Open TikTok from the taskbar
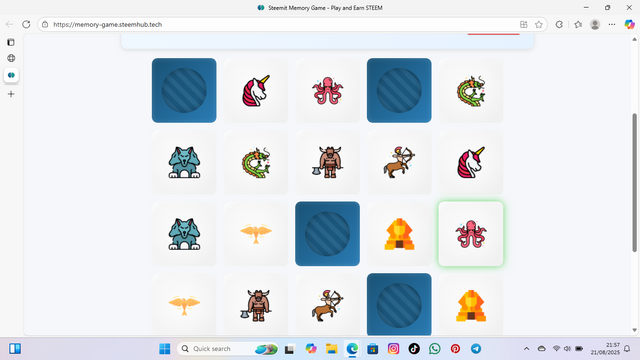Viewport: 640px width, 360px height. (414, 349)
